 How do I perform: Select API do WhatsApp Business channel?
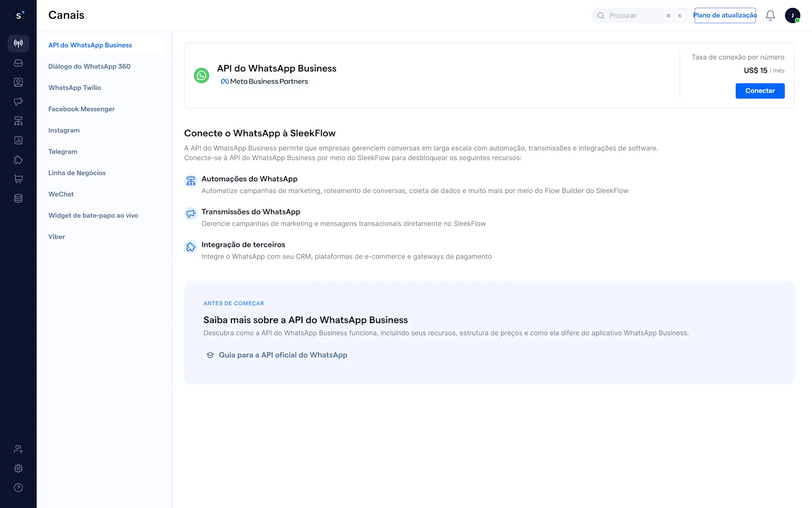point(104,45)
